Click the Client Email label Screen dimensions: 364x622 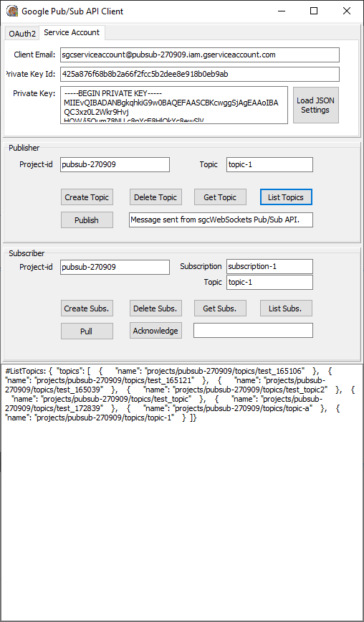pyautogui.click(x=34, y=55)
